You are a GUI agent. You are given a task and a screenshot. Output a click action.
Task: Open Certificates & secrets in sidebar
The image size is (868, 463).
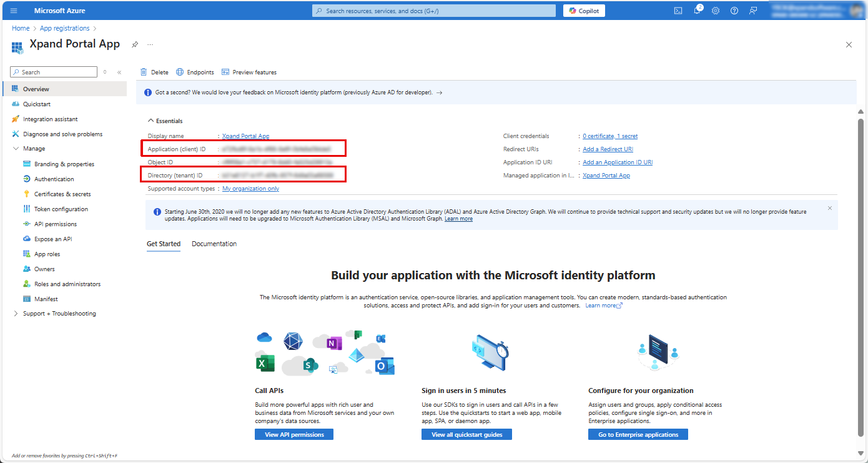coord(62,194)
